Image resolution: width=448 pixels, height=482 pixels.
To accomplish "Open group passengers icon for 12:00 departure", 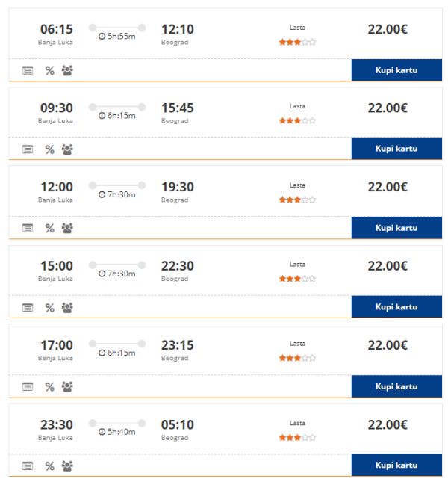I will (x=67, y=228).
